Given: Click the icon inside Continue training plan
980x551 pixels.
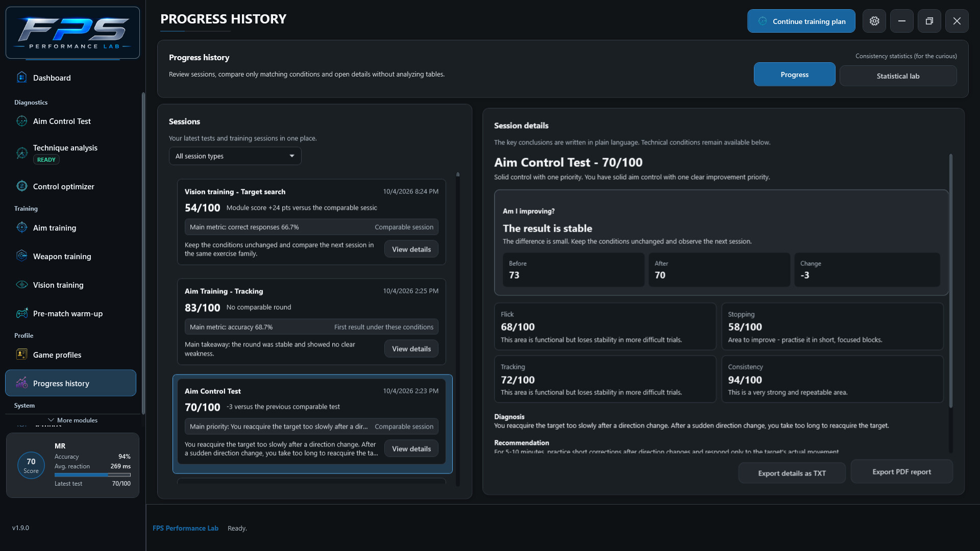Looking at the screenshot, I should click(x=763, y=21).
